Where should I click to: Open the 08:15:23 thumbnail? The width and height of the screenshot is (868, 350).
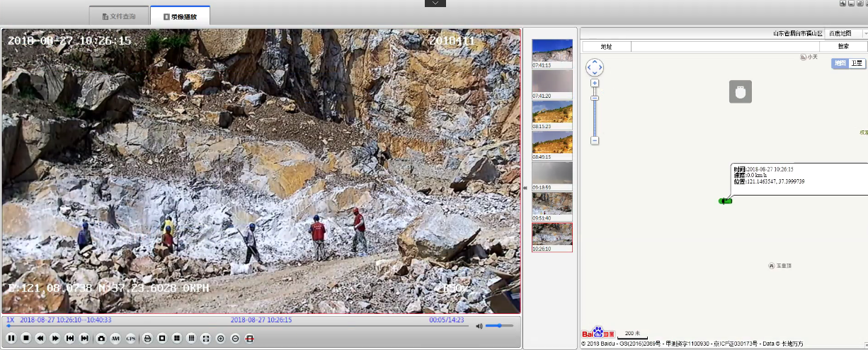552,113
